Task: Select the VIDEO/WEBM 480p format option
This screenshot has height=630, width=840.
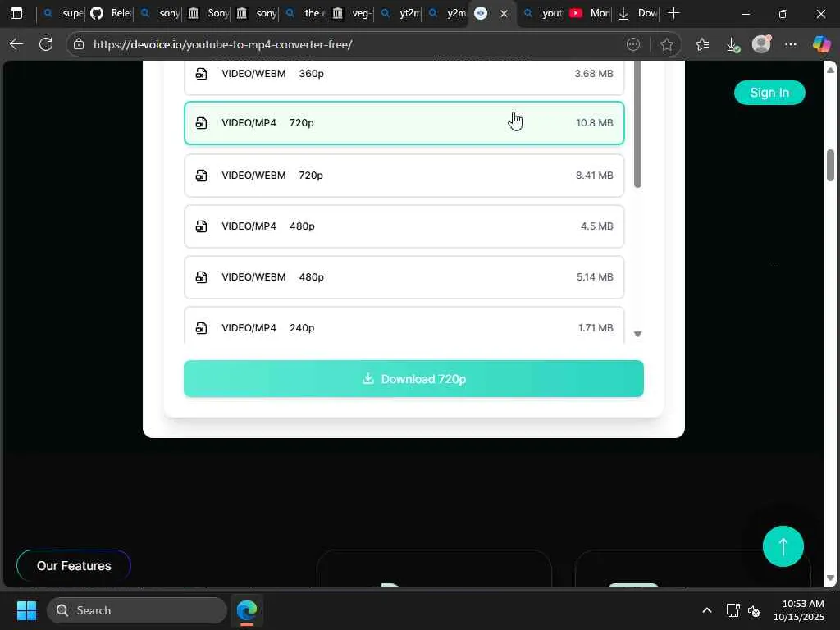Action: coord(404,277)
